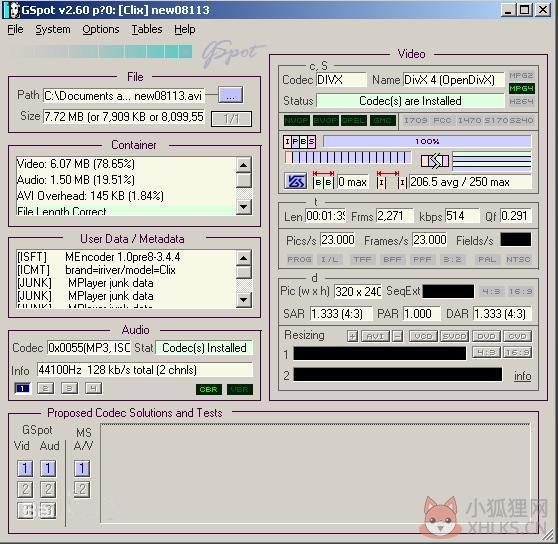Click the B-frame distance icon beside 0 max
This screenshot has width=558, height=544.
click(323, 180)
